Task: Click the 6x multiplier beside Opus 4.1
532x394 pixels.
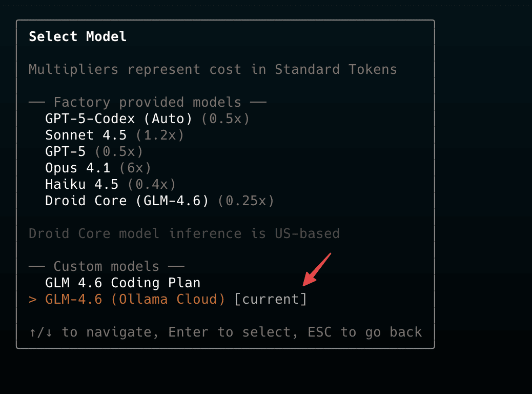Action: (x=135, y=168)
